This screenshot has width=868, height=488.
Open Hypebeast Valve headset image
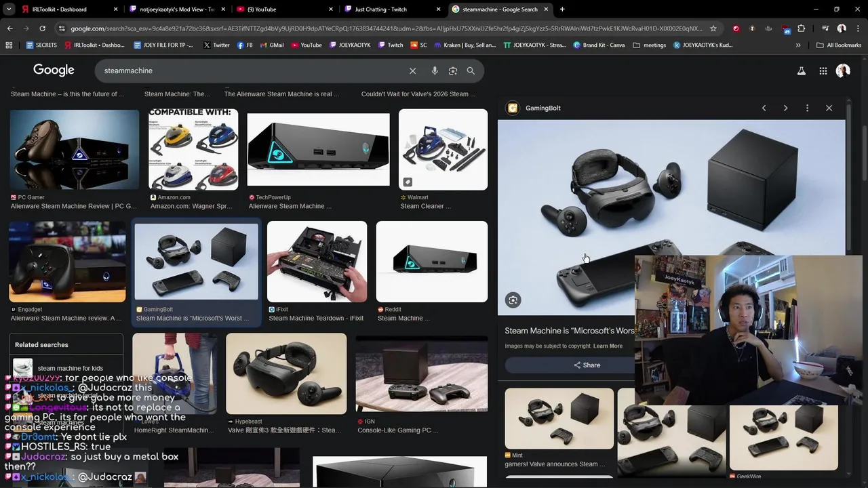tap(286, 373)
